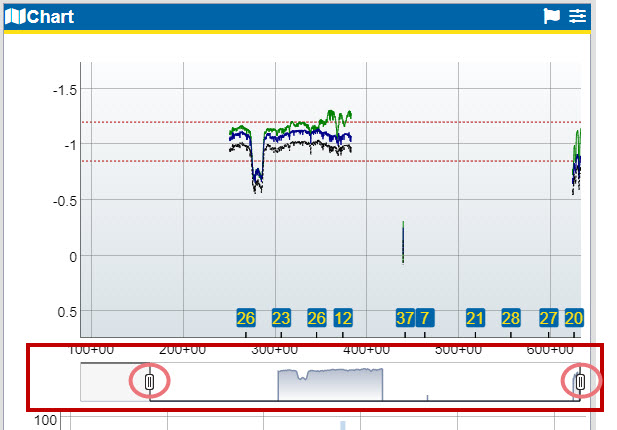Select the marker labeled 37

[x=405, y=318]
